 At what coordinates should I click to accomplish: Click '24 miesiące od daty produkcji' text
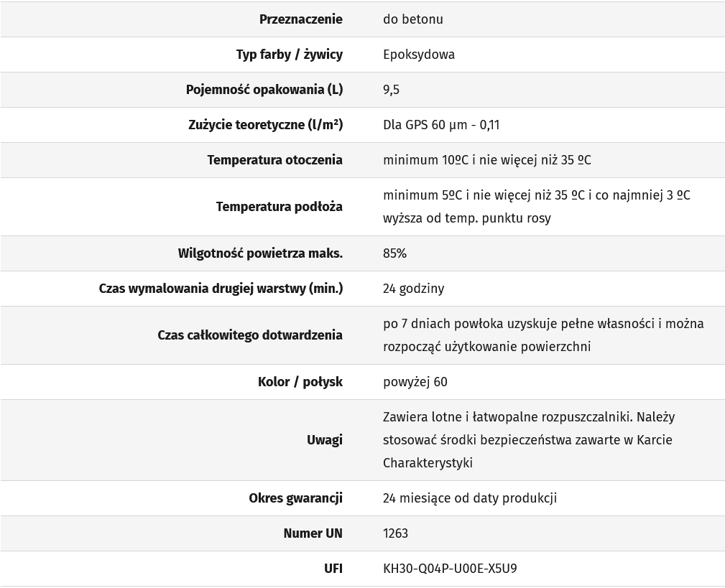coord(469,498)
